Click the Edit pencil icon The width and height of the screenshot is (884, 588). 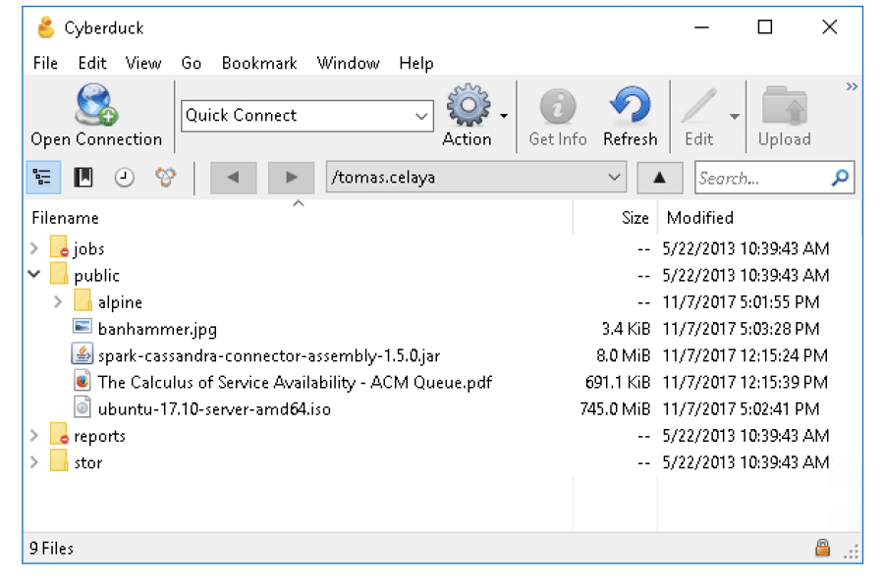pyautogui.click(x=699, y=106)
